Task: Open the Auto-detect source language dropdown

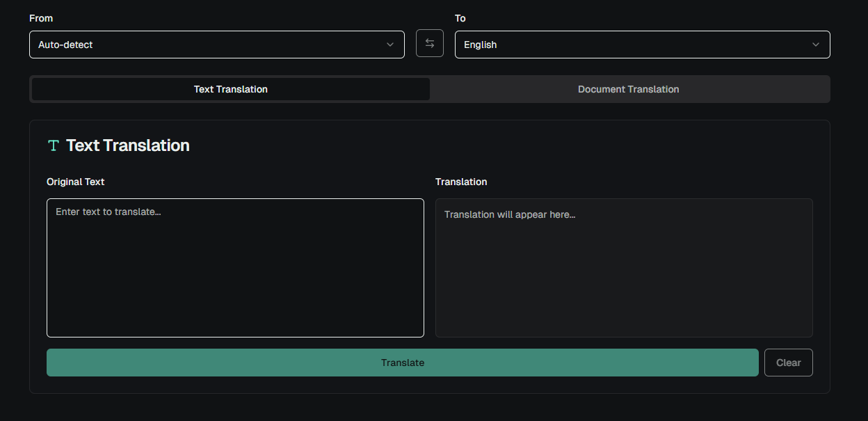Action: tap(209, 45)
